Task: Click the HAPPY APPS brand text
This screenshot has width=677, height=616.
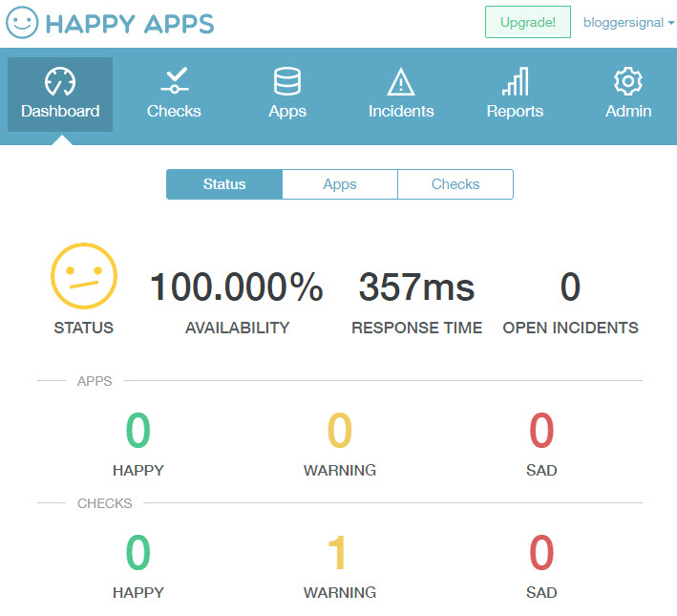Action: coord(130,24)
